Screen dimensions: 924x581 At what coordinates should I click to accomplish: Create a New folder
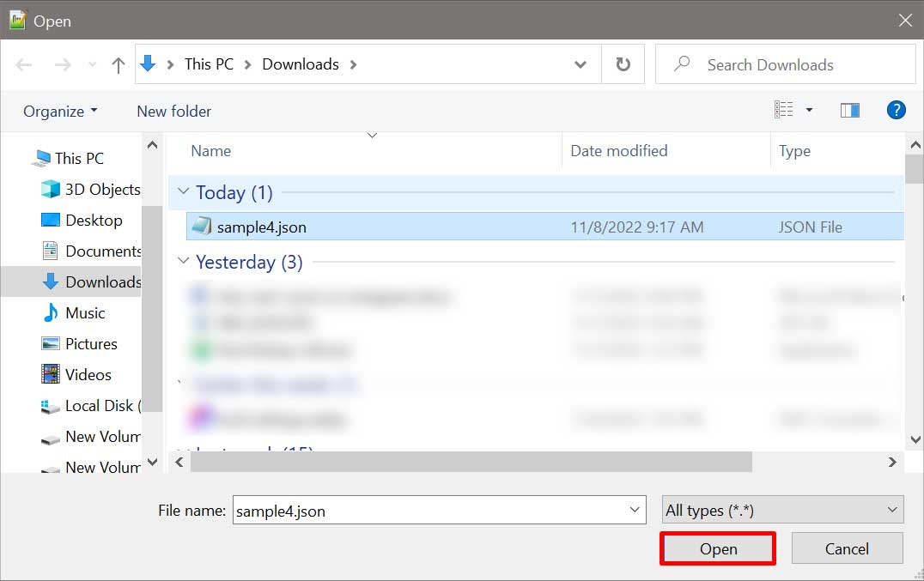[173, 111]
